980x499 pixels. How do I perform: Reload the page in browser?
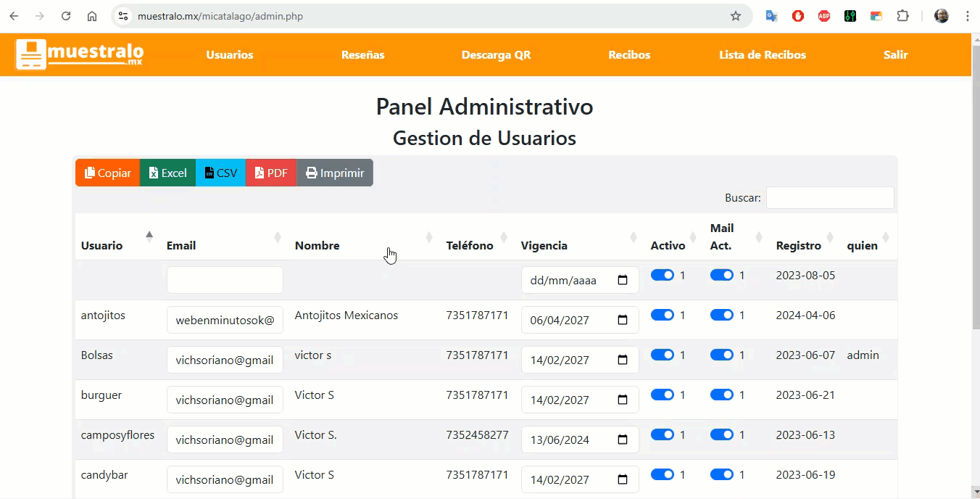66,16
